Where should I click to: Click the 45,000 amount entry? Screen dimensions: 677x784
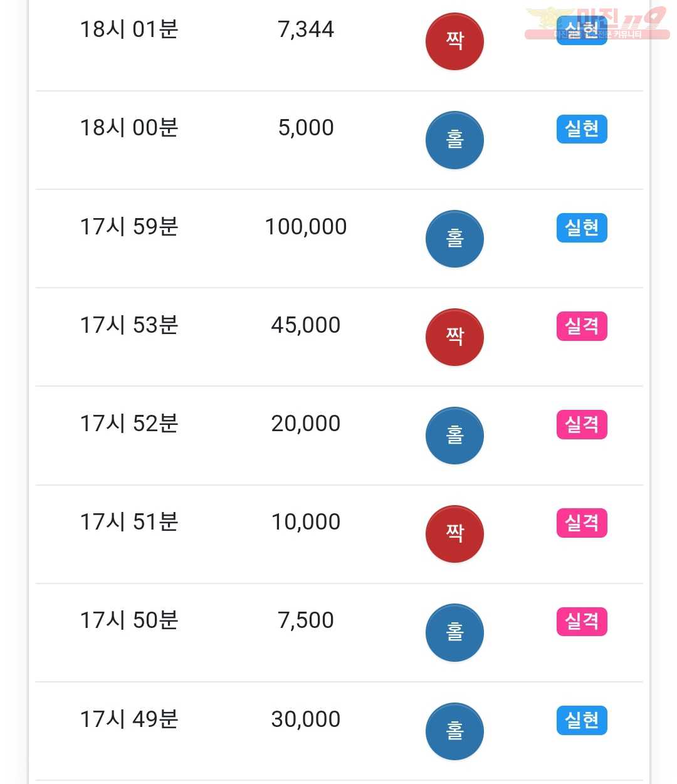click(306, 325)
